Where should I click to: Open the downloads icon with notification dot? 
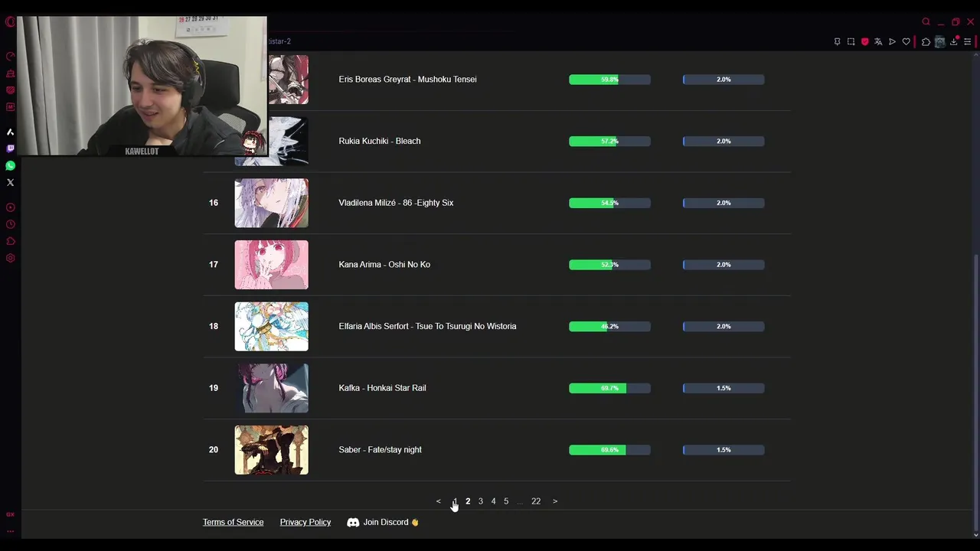pos(954,41)
